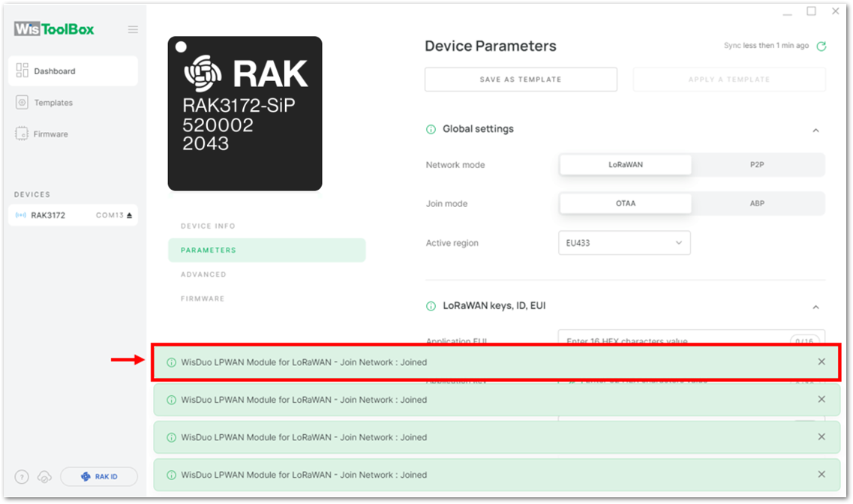Viewport: 853px width, 504px height.
Task: Click the Application EUI input field
Action: (x=692, y=337)
